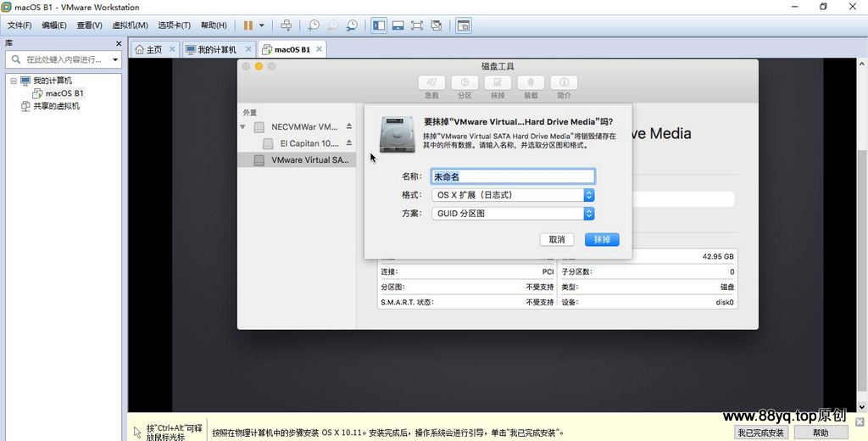
Task: Select the El Capitan 10... volume
Action: pyautogui.click(x=309, y=143)
